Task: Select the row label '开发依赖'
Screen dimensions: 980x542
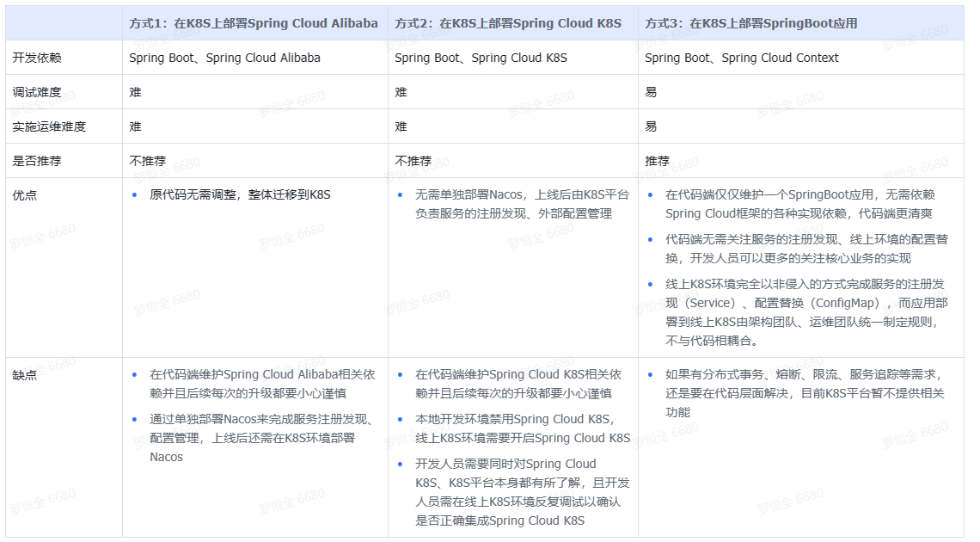Action: (37, 59)
